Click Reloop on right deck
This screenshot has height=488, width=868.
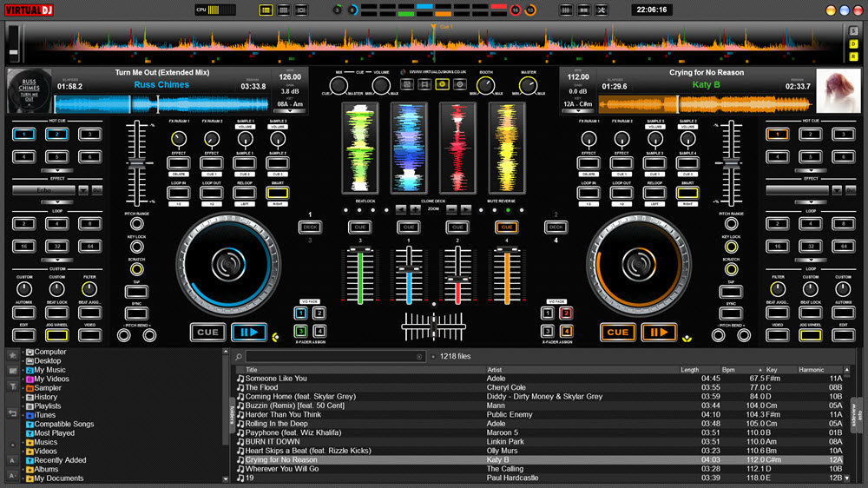coord(654,193)
